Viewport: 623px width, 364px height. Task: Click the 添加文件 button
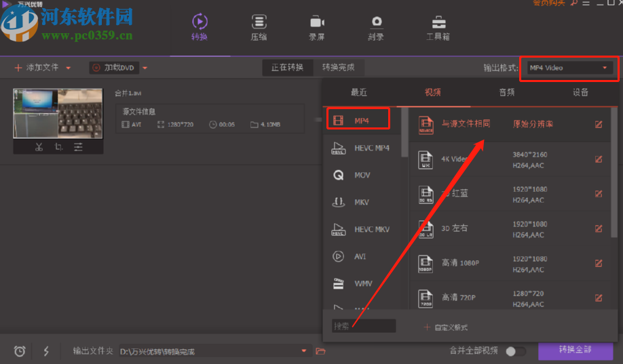[36, 68]
